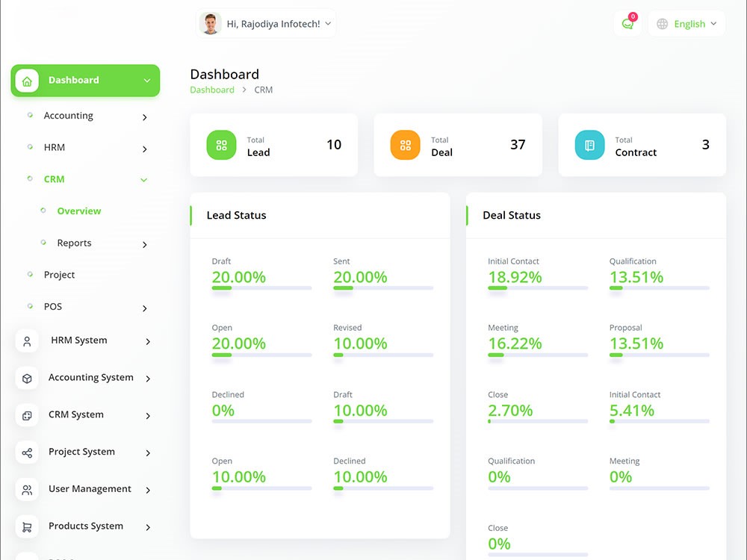Image resolution: width=747 pixels, height=560 pixels.
Task: Expand Accounting System arrow
Action: pyautogui.click(x=148, y=379)
